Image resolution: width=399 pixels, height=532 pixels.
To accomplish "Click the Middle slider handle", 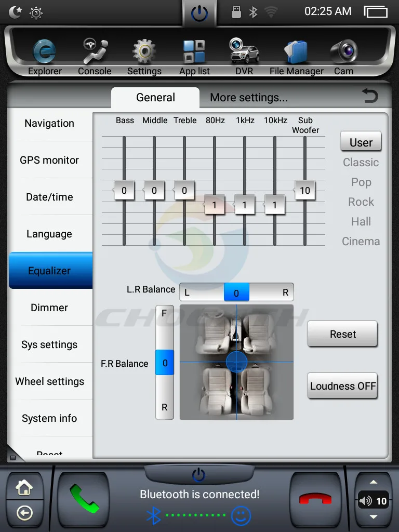I will [x=154, y=190].
